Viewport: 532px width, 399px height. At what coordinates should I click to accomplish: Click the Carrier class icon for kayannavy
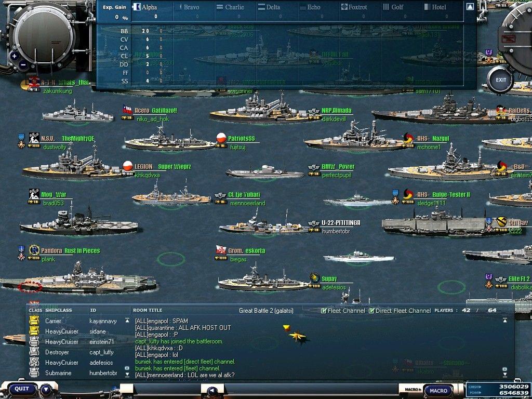pos(34,321)
